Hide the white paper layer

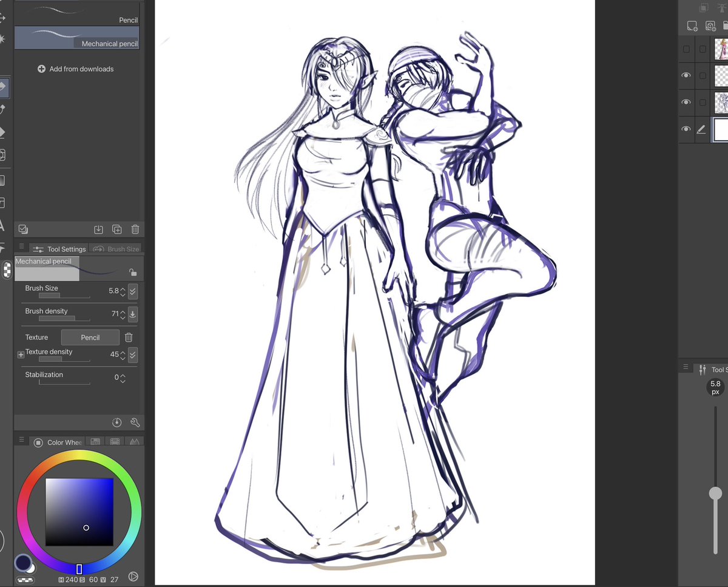coord(686,129)
